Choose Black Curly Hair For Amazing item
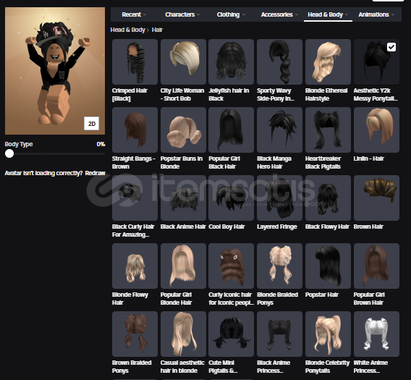 135,198
